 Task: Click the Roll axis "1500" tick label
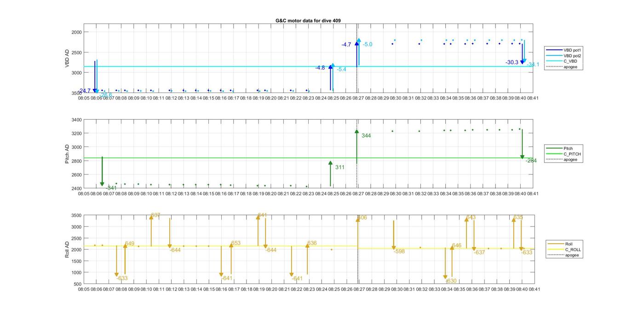(76, 261)
